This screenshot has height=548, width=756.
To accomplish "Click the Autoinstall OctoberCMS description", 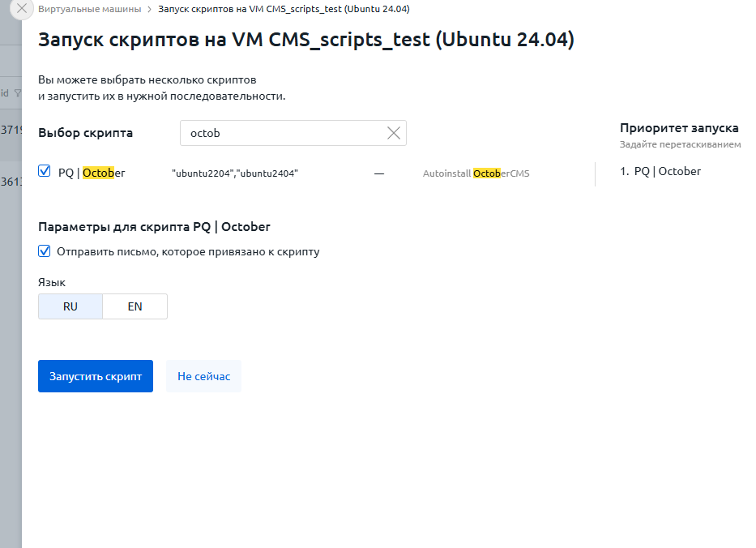I will [x=476, y=173].
